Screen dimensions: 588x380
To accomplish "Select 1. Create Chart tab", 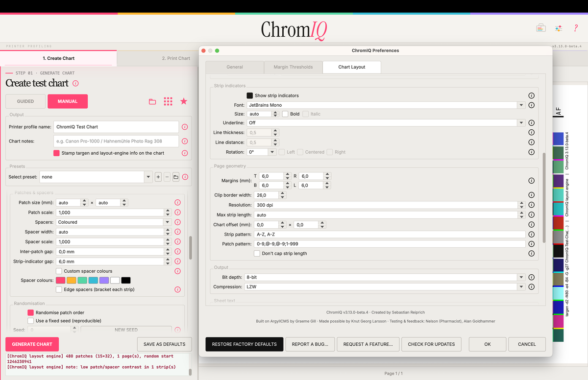I will tap(58, 58).
